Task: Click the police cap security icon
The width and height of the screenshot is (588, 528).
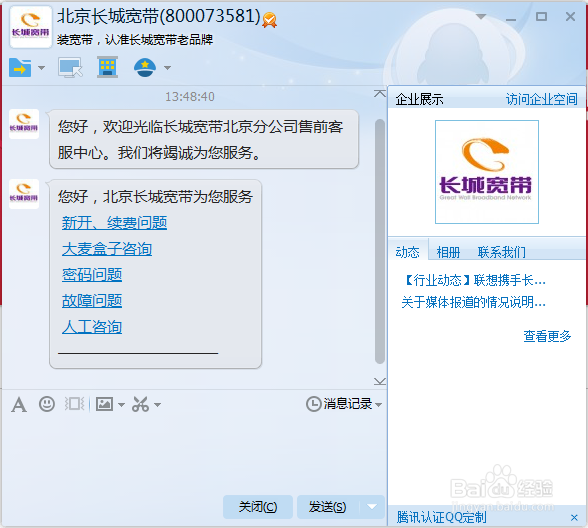Action: (145, 68)
